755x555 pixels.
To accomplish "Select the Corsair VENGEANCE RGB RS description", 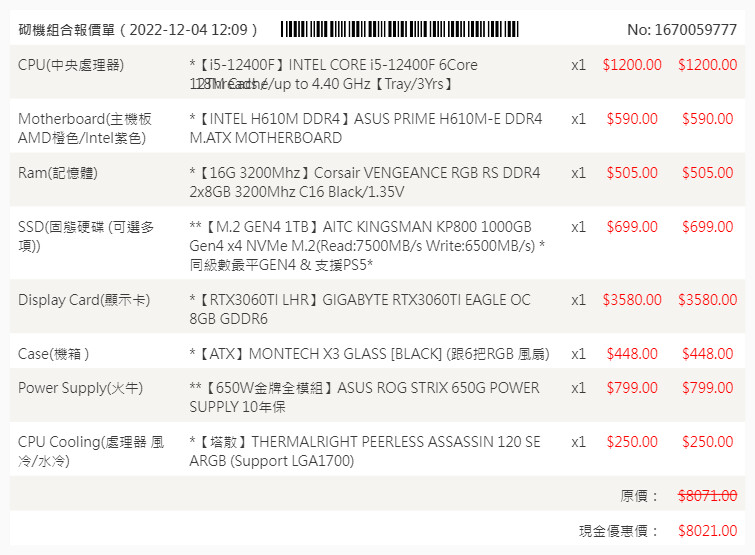I will (364, 182).
